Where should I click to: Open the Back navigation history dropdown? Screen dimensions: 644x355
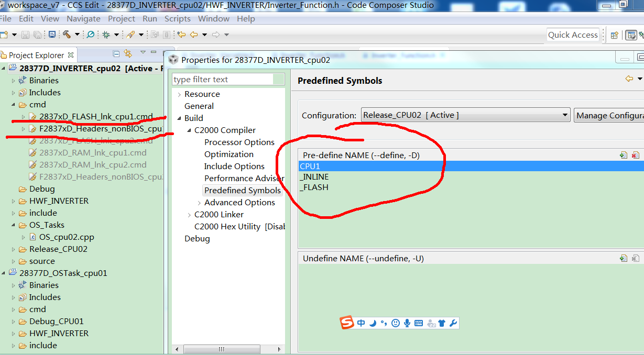point(204,35)
